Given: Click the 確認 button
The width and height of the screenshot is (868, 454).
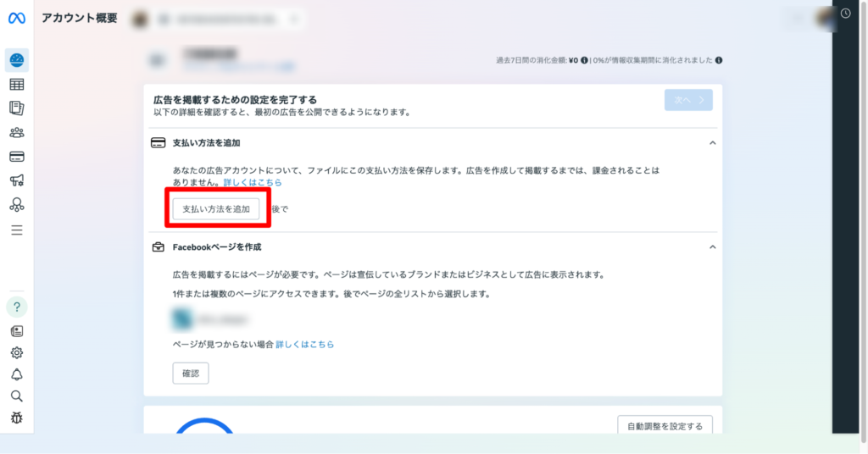Looking at the screenshot, I should [x=190, y=373].
